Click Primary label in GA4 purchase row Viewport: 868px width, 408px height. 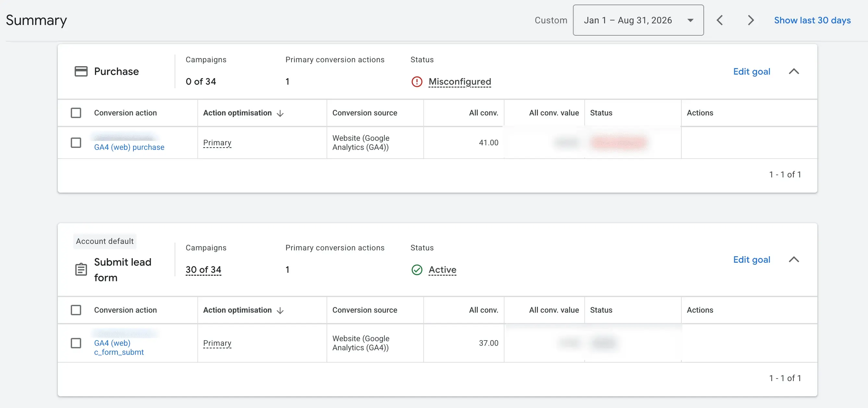[217, 143]
